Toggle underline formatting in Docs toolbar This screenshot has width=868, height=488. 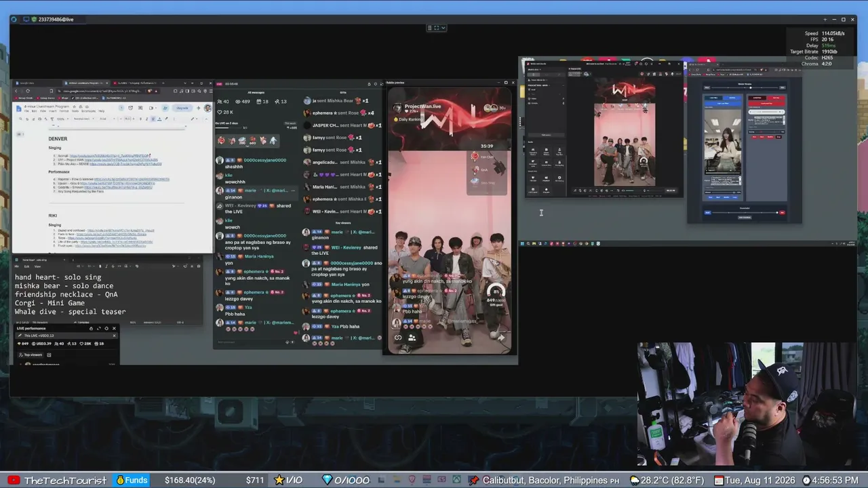tap(153, 119)
